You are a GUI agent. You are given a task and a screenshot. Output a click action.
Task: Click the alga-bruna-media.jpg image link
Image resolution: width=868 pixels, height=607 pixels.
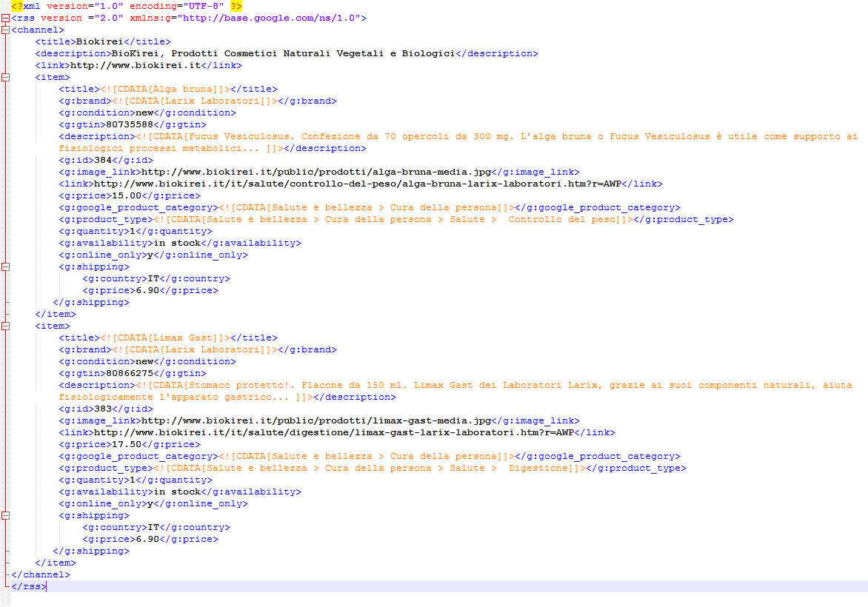click(316, 172)
